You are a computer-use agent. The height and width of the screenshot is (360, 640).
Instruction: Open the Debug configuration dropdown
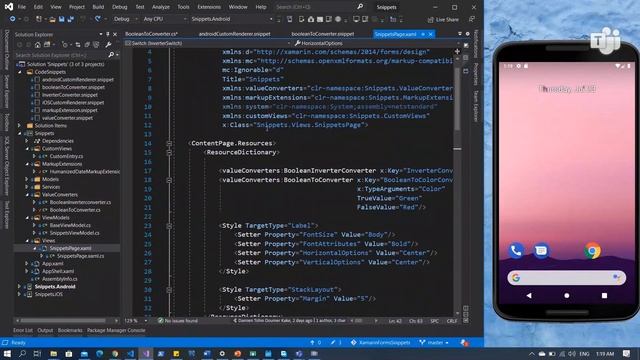[x=126, y=19]
